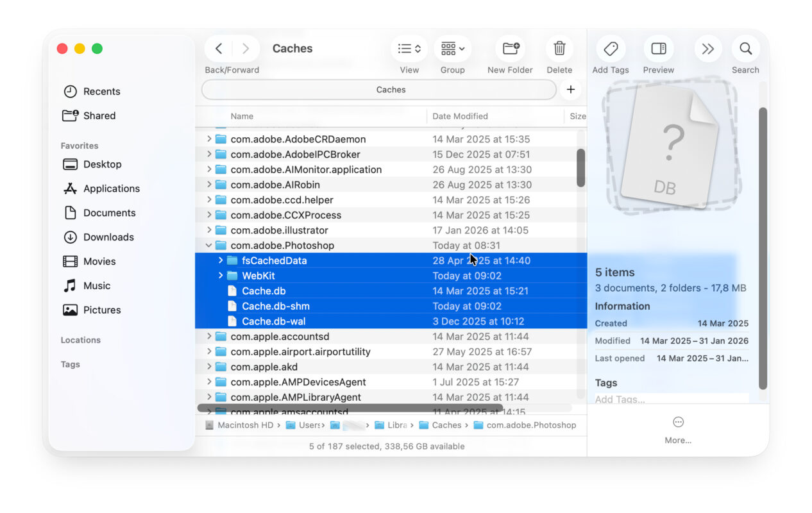Click the Delete trash icon
Viewport: 812px width, 513px height.
[559, 48]
